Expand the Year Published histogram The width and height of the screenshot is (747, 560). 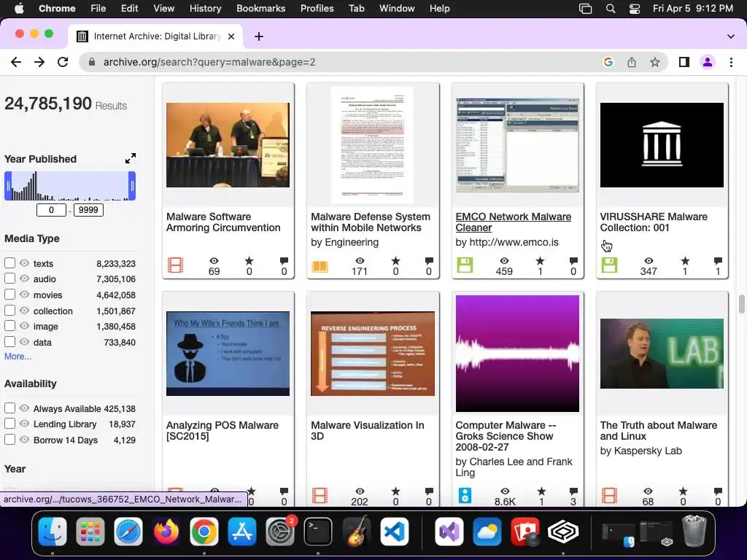[x=131, y=158]
